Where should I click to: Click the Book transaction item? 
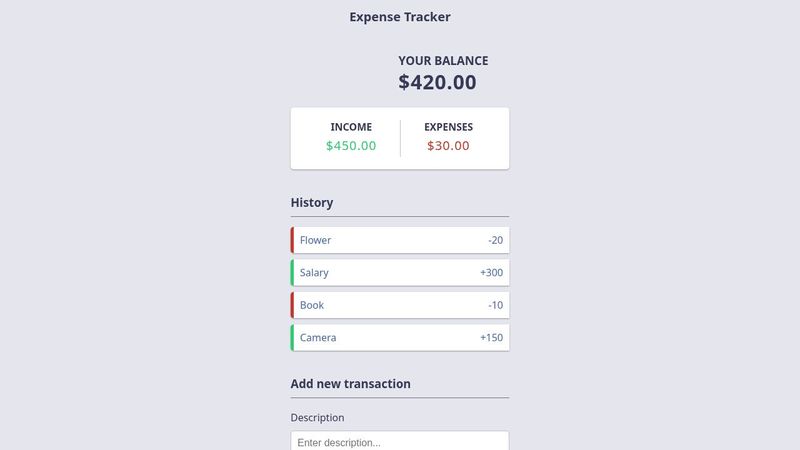tap(399, 305)
